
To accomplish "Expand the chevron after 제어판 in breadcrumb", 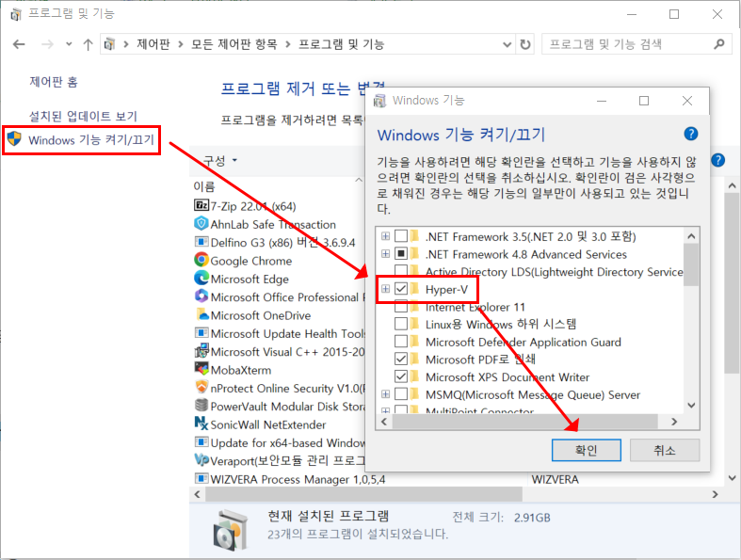I will 181,44.
